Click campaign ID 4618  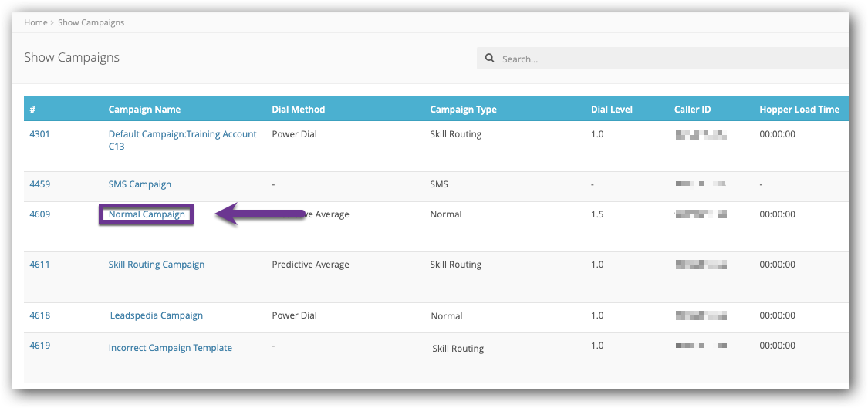[x=39, y=315]
